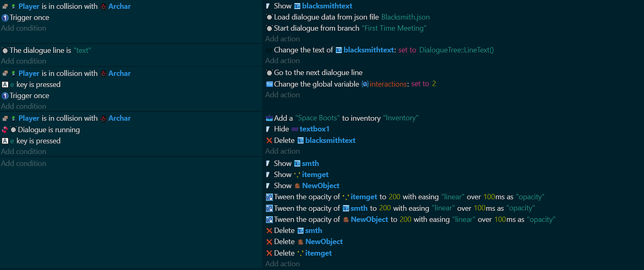Click Add action below Delete blacksmithtext
Screen dimensions: 644x270
[282, 151]
